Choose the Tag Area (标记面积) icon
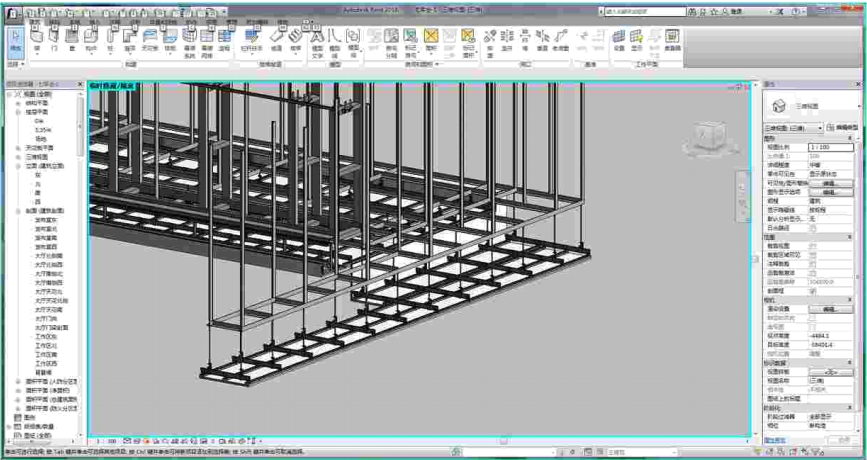 click(x=468, y=36)
